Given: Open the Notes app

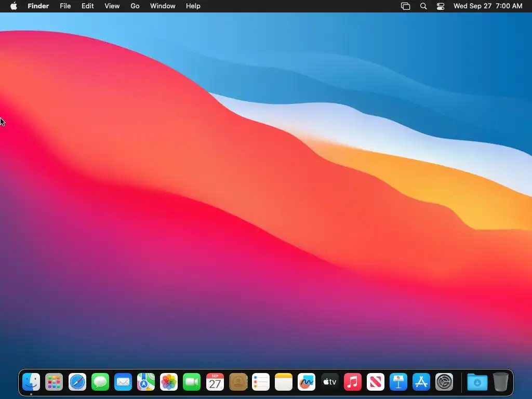Looking at the screenshot, I should (x=284, y=382).
